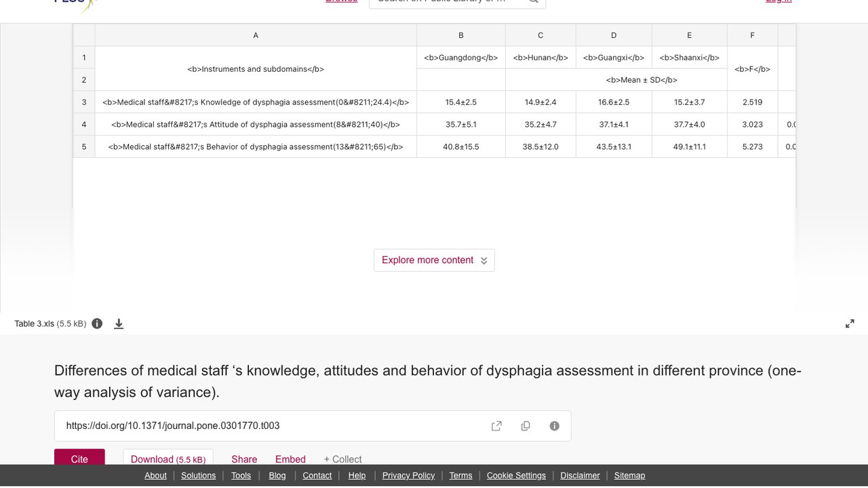Screen dimensions: 868x488
Task: Select row 3 header in the table
Action: tap(84, 102)
